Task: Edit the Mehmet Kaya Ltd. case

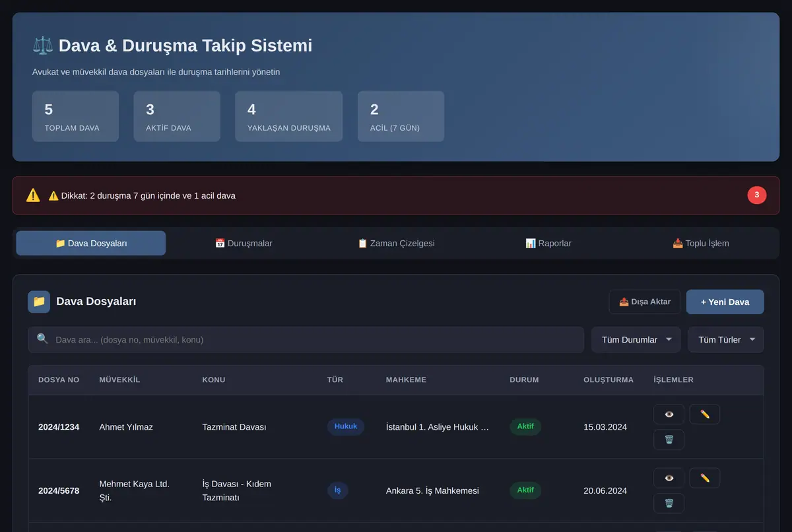Action: pos(704,478)
